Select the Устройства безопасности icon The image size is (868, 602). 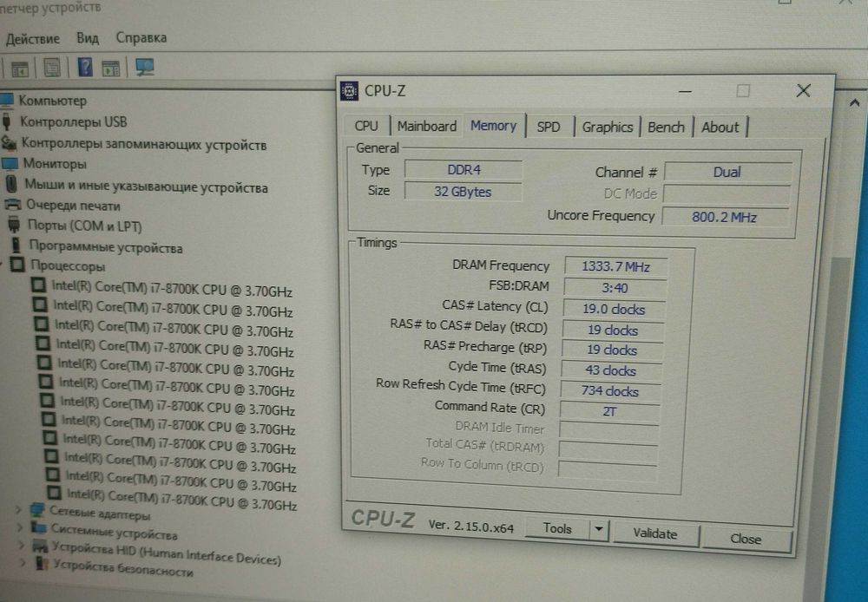coord(41,564)
